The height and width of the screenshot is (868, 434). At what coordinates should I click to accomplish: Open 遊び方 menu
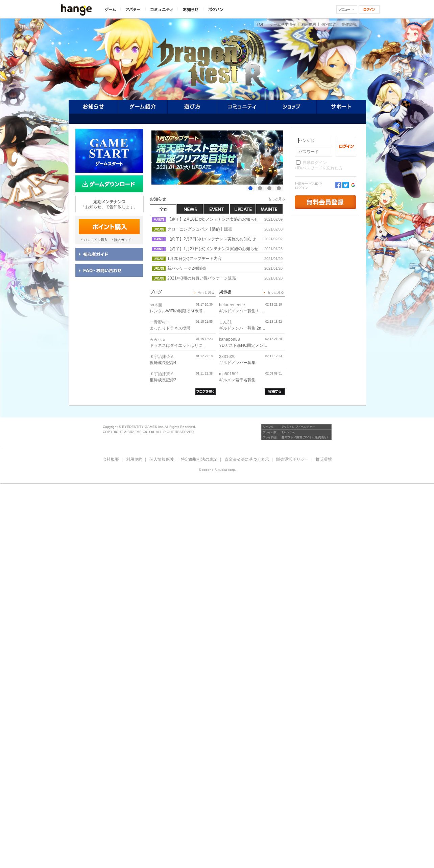point(192,106)
